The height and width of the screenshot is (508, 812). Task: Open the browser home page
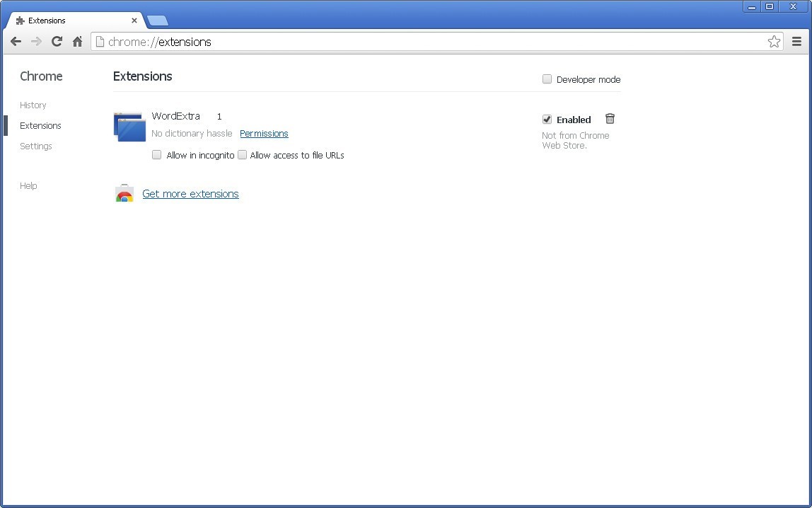pos(77,41)
